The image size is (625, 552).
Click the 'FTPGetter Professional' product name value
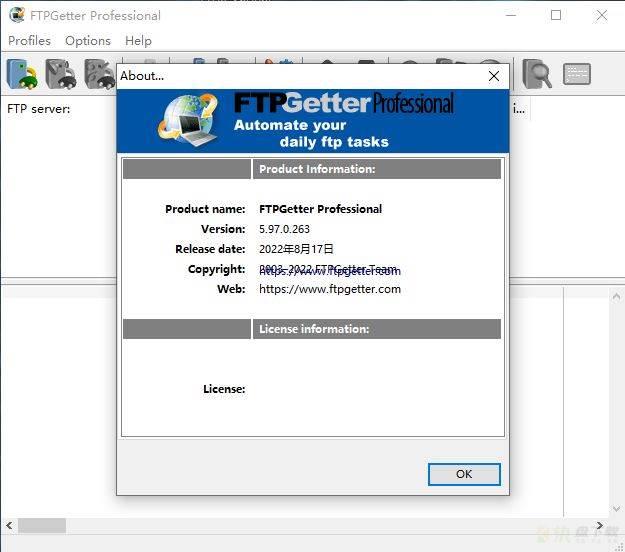[320, 209]
